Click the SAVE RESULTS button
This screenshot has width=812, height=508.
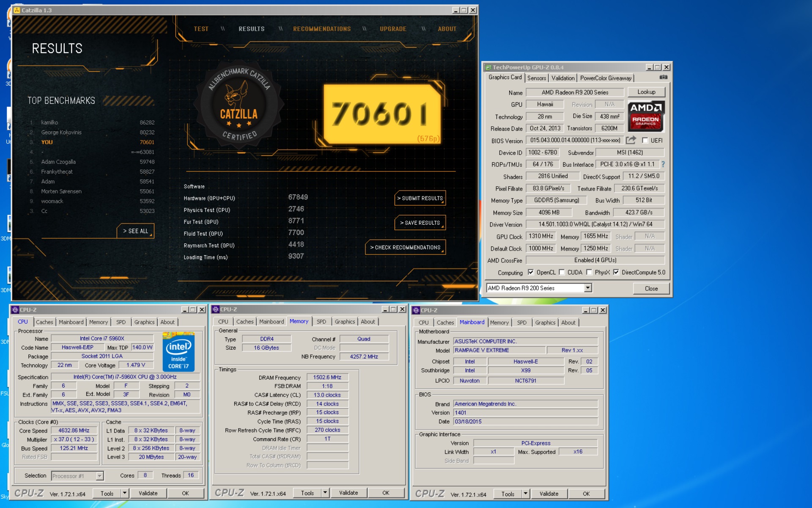pyautogui.click(x=420, y=223)
